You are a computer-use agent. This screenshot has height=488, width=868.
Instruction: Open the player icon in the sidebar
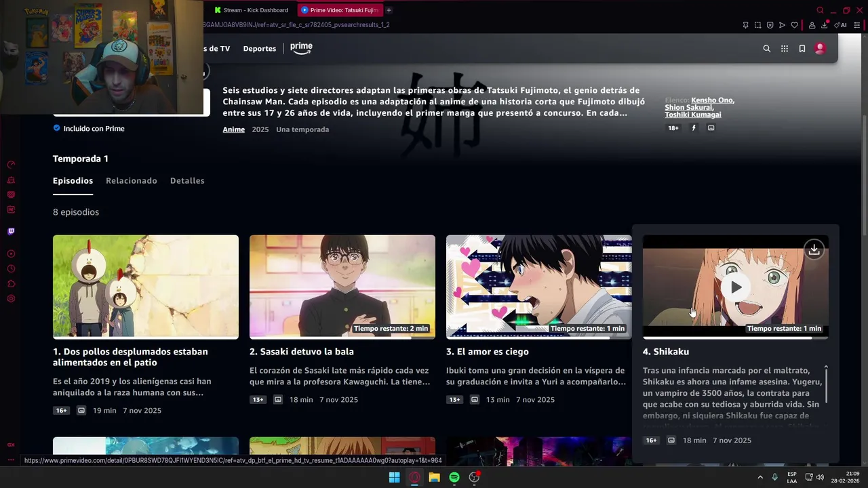pos(11,254)
